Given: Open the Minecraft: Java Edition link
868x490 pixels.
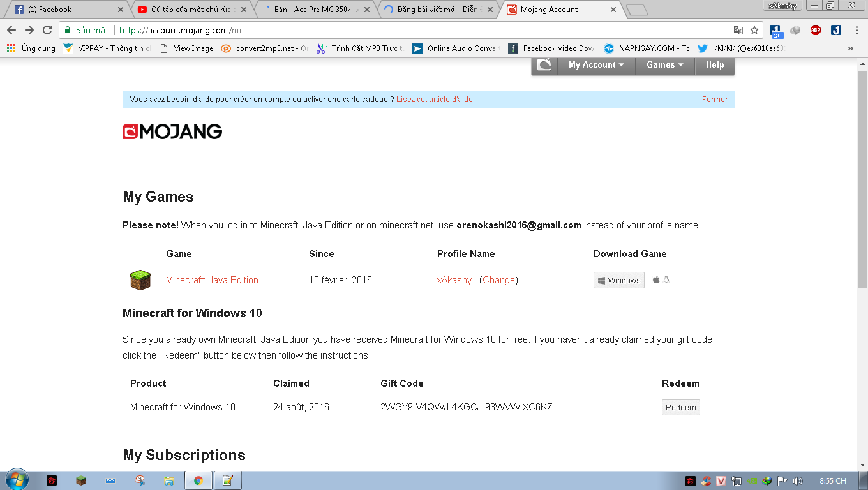Looking at the screenshot, I should (212, 280).
